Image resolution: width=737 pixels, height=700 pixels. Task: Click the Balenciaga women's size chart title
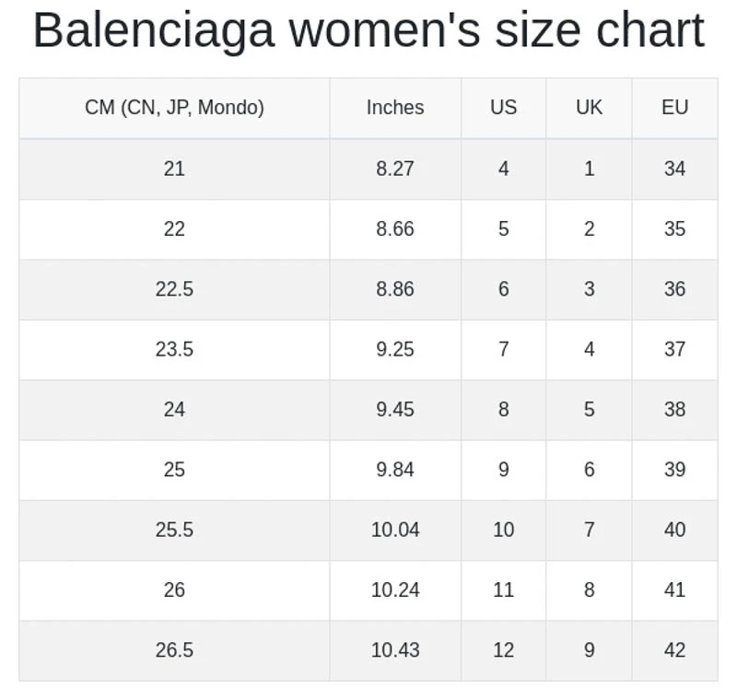pos(368,30)
